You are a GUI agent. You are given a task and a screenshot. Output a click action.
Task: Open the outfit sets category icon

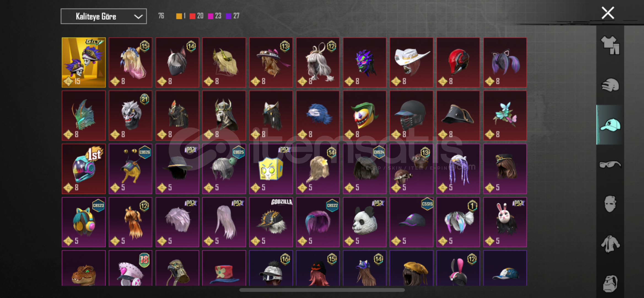(x=610, y=45)
